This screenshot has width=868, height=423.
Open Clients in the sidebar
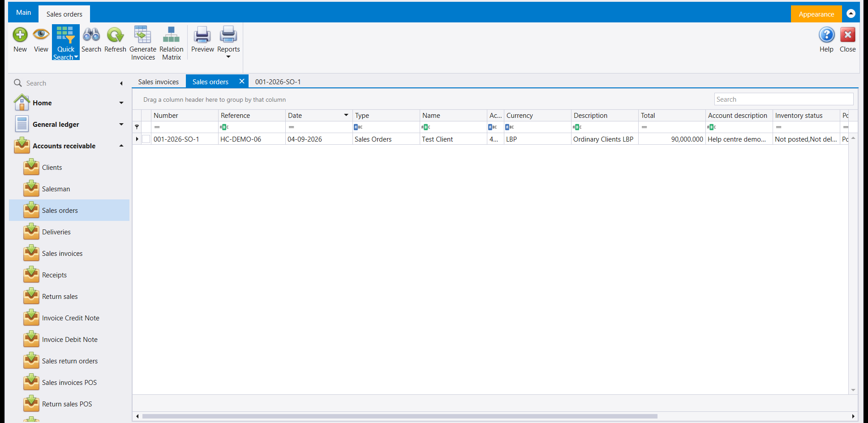tap(69, 168)
